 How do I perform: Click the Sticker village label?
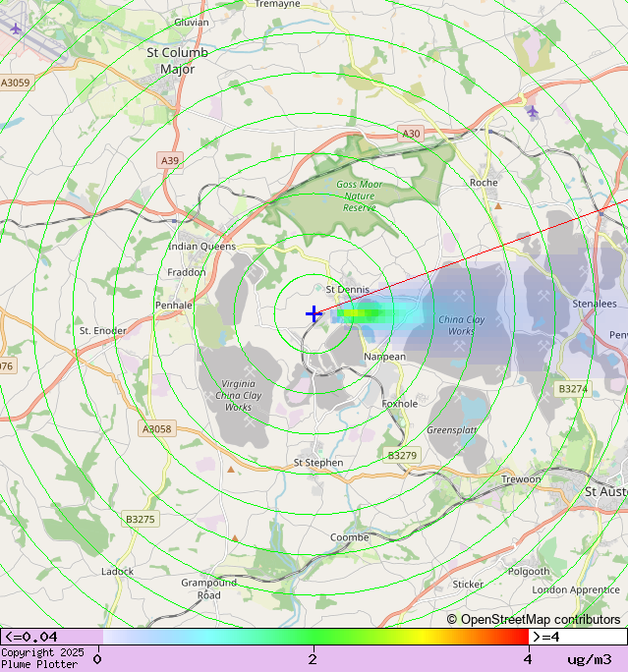(468, 585)
